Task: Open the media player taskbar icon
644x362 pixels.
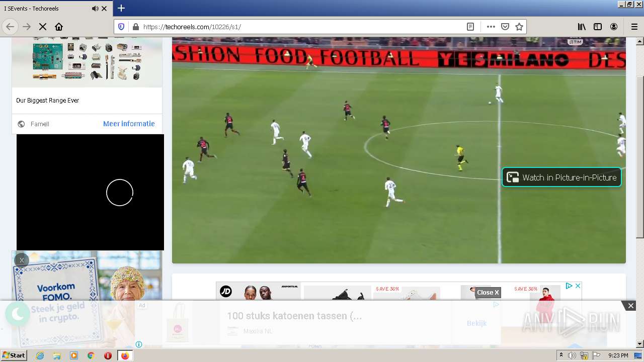Action: 74,355
